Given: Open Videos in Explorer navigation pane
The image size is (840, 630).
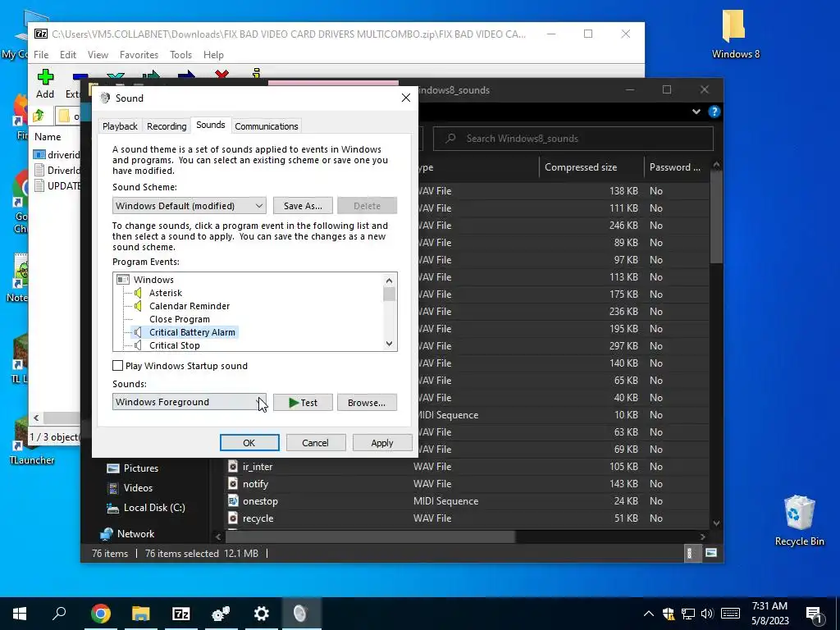Looking at the screenshot, I should [138, 488].
